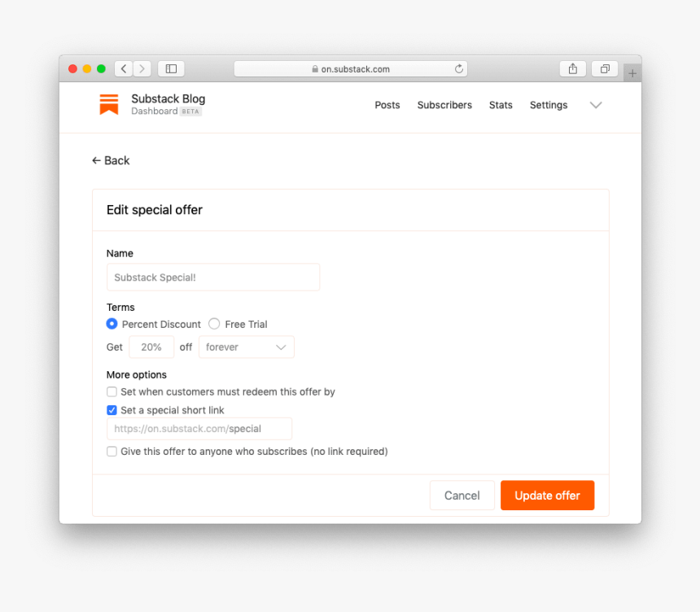Select the Free Trial radio option
Viewport: 700px width, 612px height.
tap(214, 324)
